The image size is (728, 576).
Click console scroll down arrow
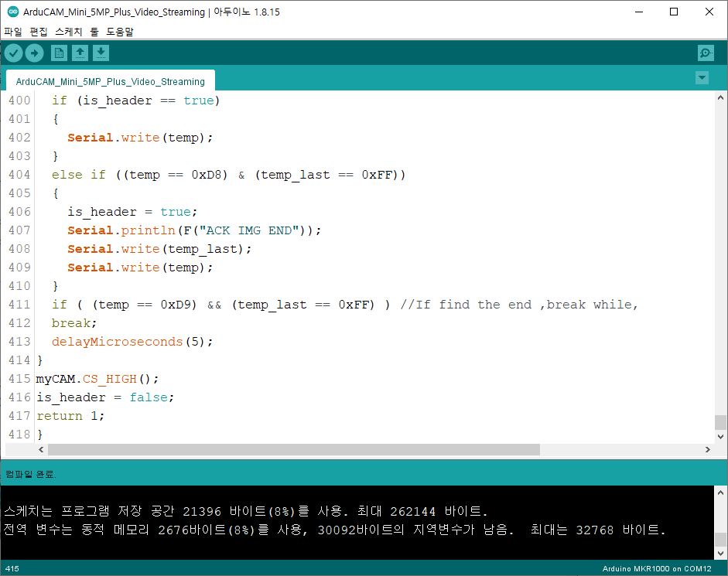click(720, 554)
